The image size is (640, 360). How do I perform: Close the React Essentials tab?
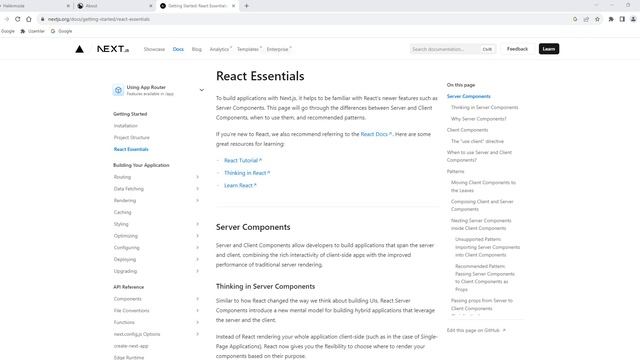(233, 6)
